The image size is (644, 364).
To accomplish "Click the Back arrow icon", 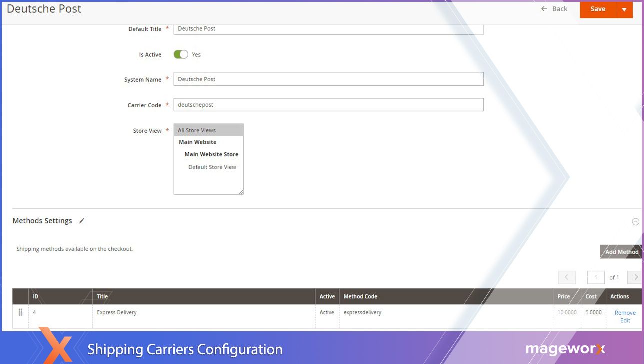I will click(543, 8).
